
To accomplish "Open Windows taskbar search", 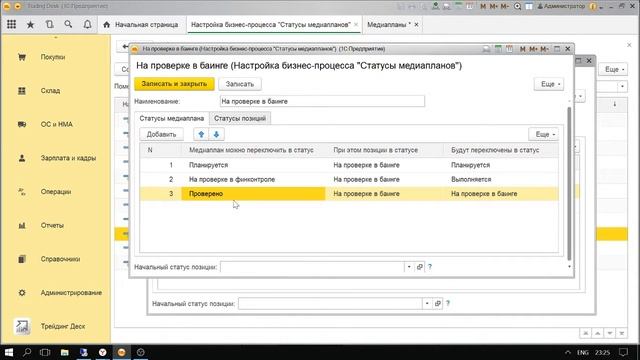I will pyautogui.click(x=27, y=352).
